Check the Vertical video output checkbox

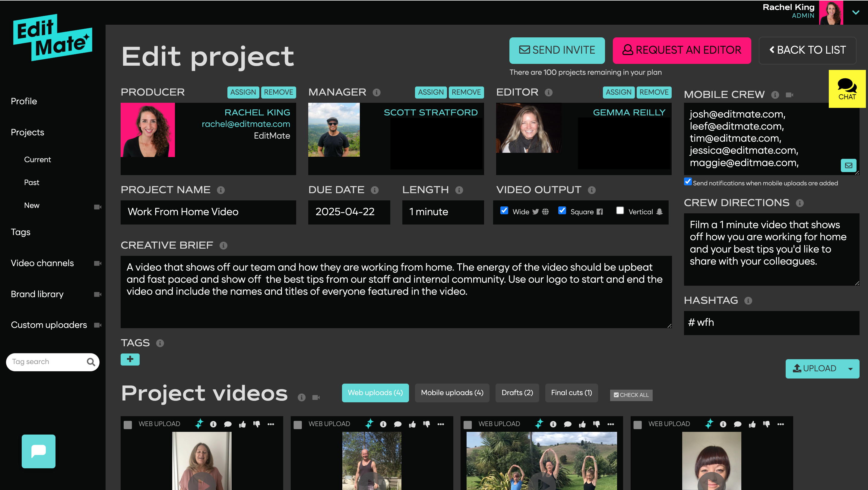click(x=620, y=210)
